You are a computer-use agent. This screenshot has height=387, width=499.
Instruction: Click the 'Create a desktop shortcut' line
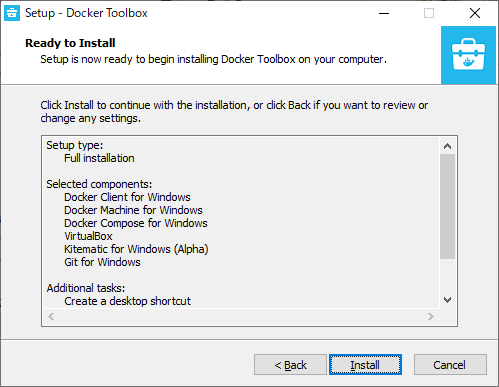(127, 301)
